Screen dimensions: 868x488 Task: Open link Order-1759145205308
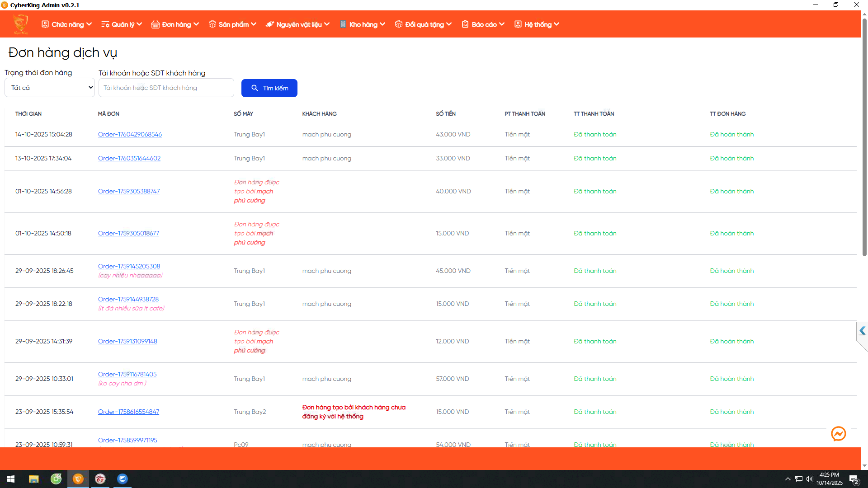click(x=129, y=266)
